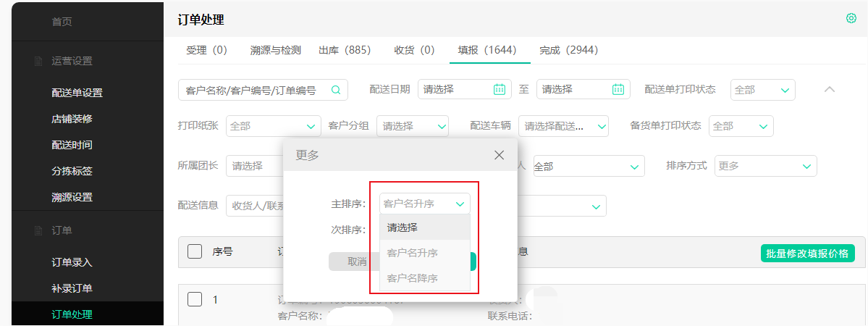The width and height of the screenshot is (868, 326).
Task: Open 溯源设置 in the sidebar
Action: click(x=72, y=197)
